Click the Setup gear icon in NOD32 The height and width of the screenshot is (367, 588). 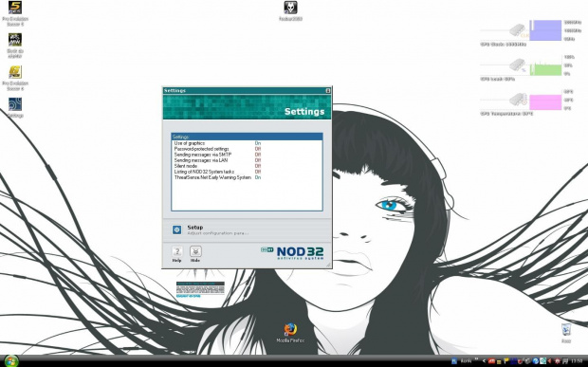176,229
